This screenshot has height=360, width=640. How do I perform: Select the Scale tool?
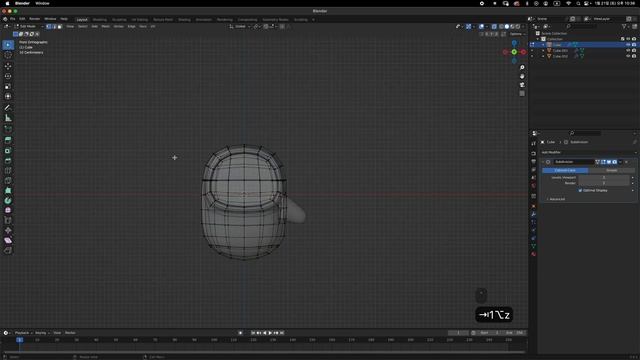pyautogui.click(x=8, y=86)
